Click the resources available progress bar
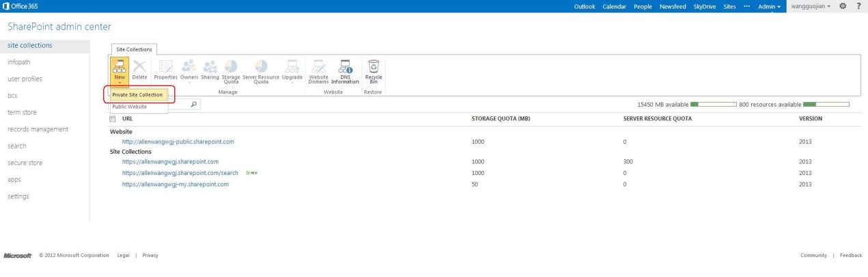The width and height of the screenshot is (868, 277). point(826,105)
